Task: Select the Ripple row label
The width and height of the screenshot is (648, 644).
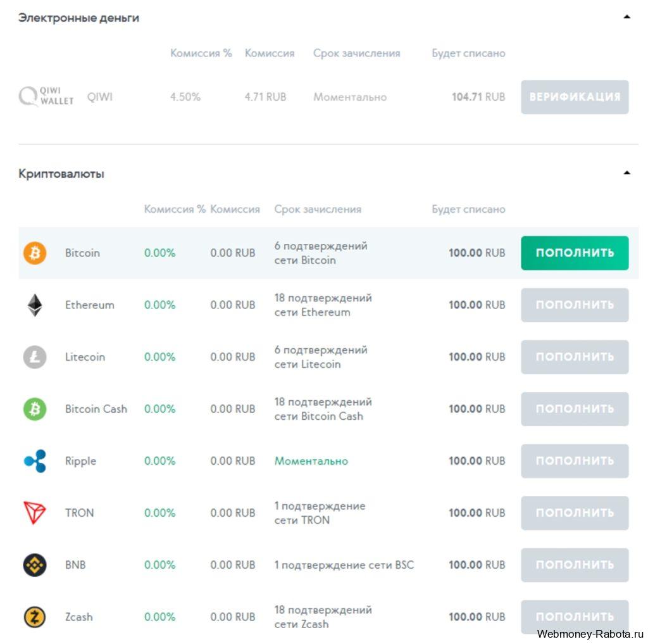Action: pyautogui.click(x=80, y=461)
